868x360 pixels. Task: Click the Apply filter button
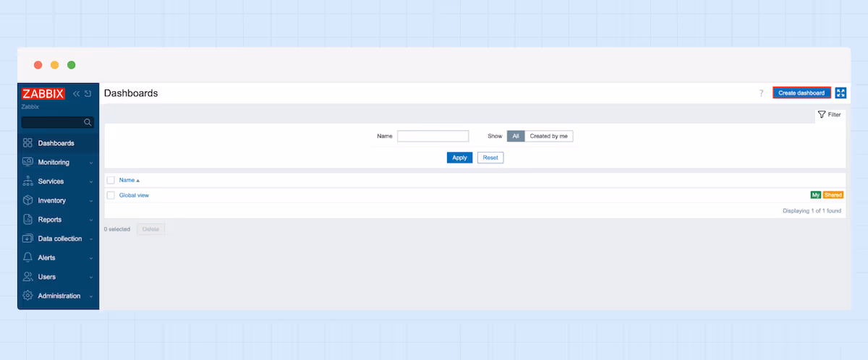pyautogui.click(x=459, y=158)
